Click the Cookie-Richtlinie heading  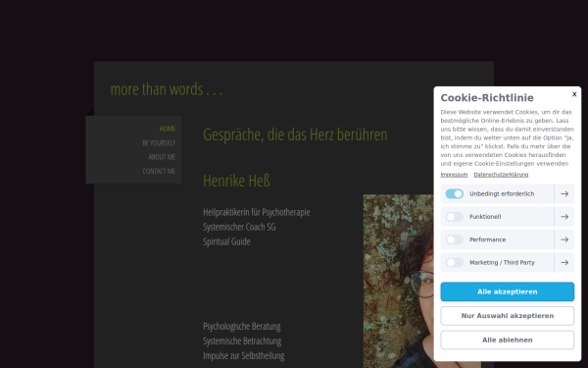487,97
